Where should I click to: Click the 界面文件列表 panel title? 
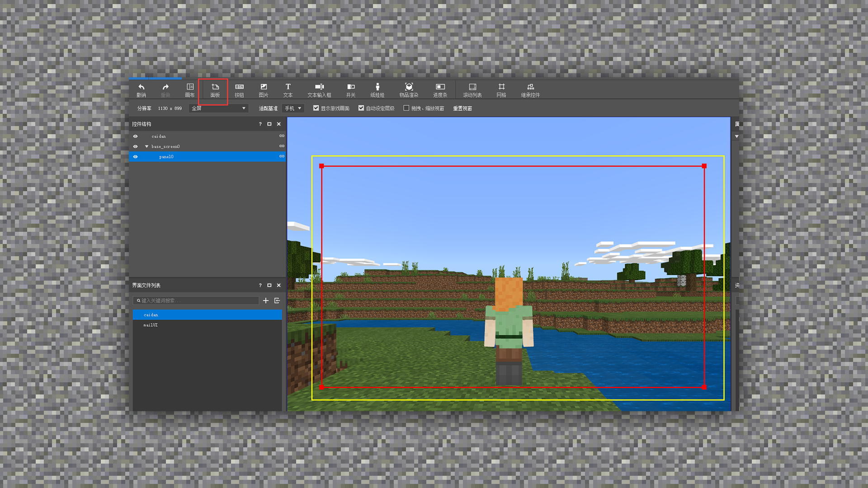coord(146,285)
